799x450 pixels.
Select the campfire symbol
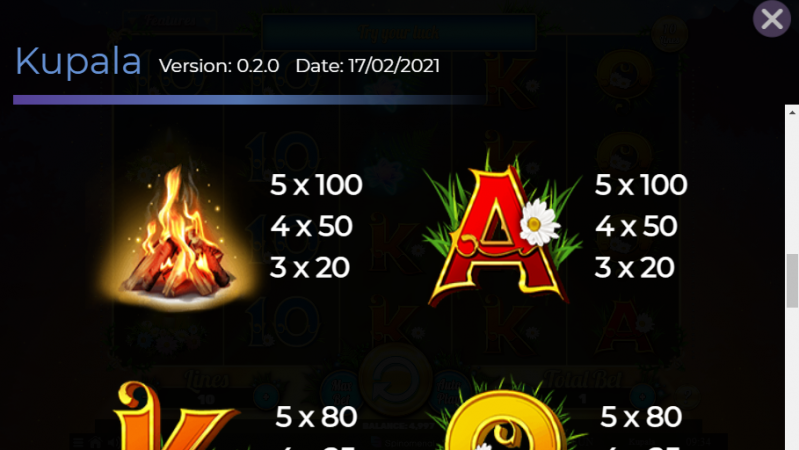(178, 235)
